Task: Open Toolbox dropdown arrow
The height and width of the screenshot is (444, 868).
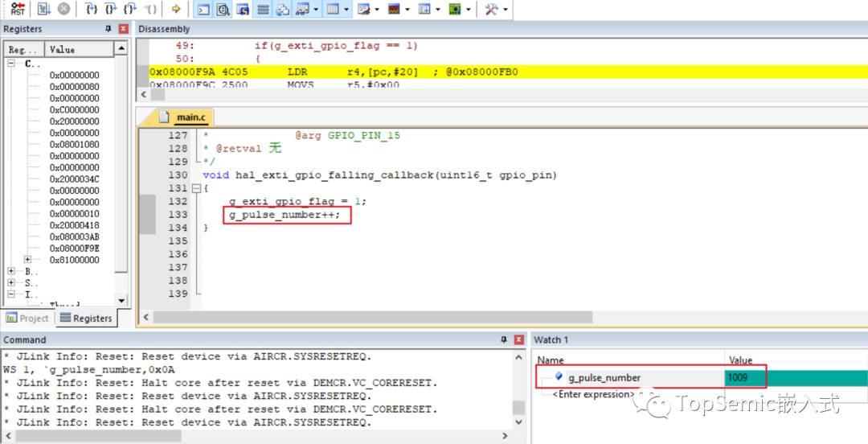Action: (505, 10)
